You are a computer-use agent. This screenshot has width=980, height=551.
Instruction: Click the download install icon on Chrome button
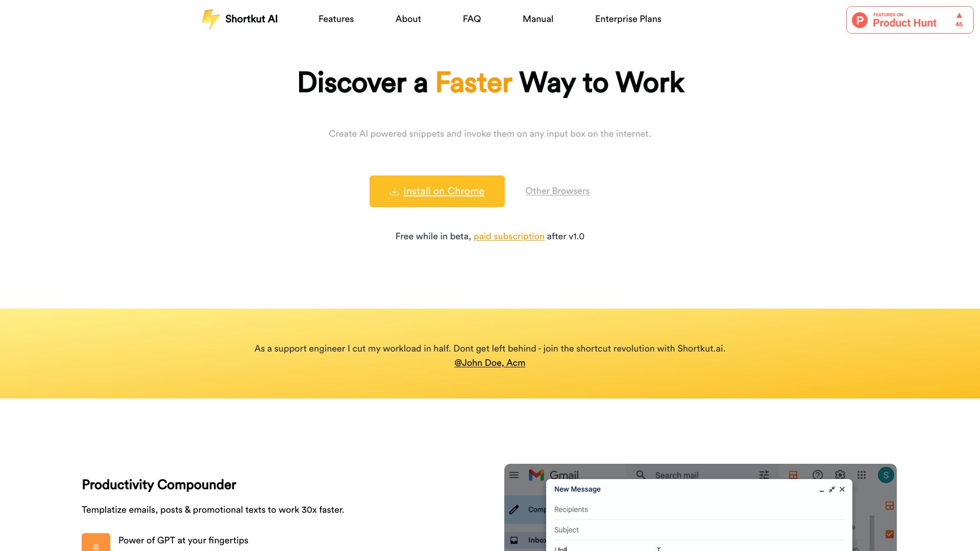pos(395,191)
